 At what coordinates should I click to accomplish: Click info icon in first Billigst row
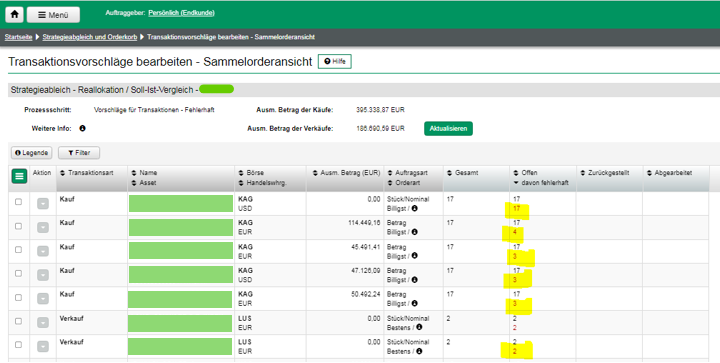pyautogui.click(x=415, y=208)
